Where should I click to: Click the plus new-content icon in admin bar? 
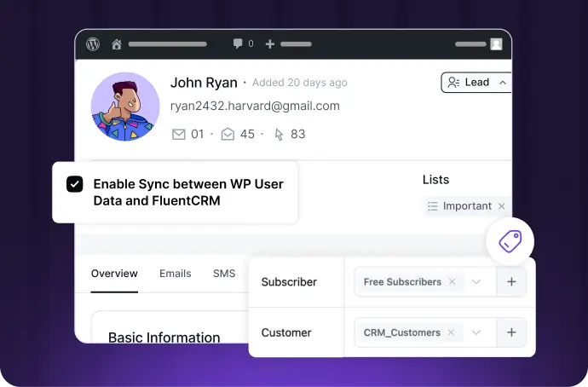point(269,44)
